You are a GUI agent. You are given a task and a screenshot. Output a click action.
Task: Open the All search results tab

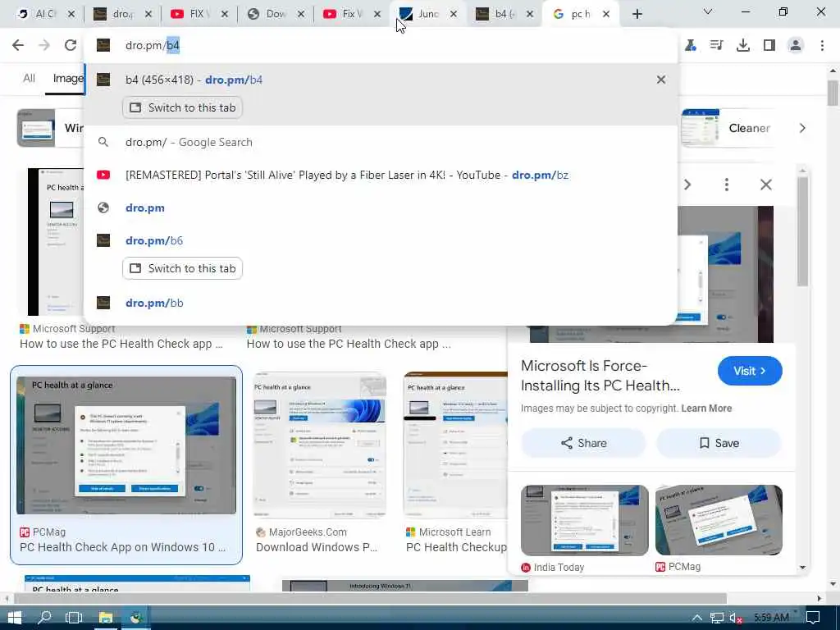point(29,79)
